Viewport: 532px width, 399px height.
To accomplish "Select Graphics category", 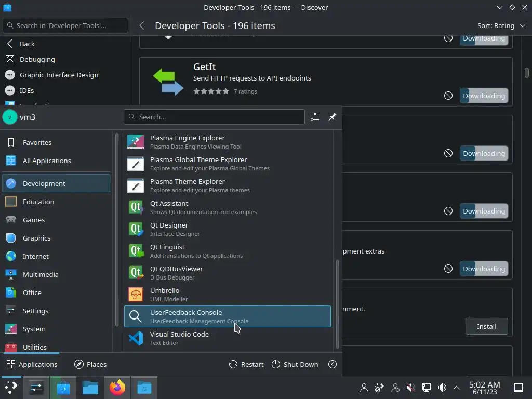I will 56,238.
